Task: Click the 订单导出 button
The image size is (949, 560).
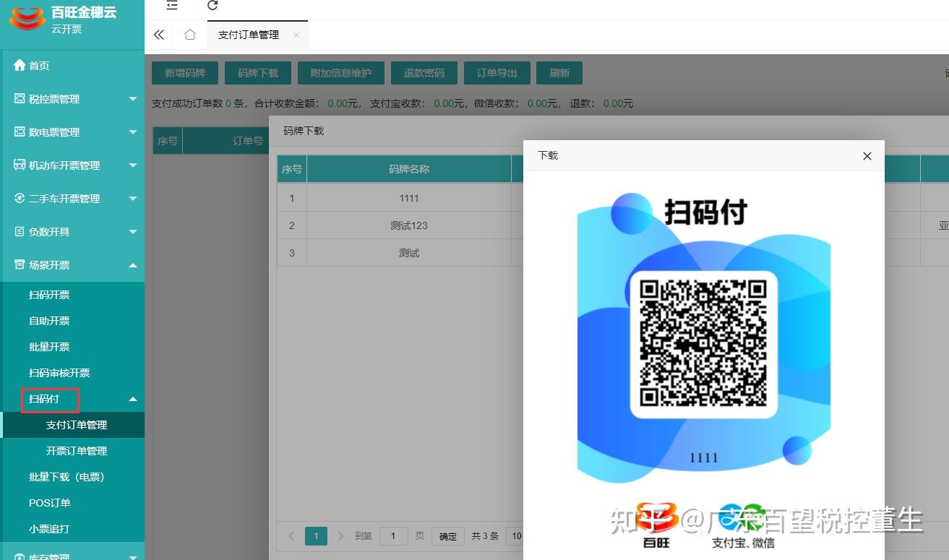Action: (x=497, y=73)
